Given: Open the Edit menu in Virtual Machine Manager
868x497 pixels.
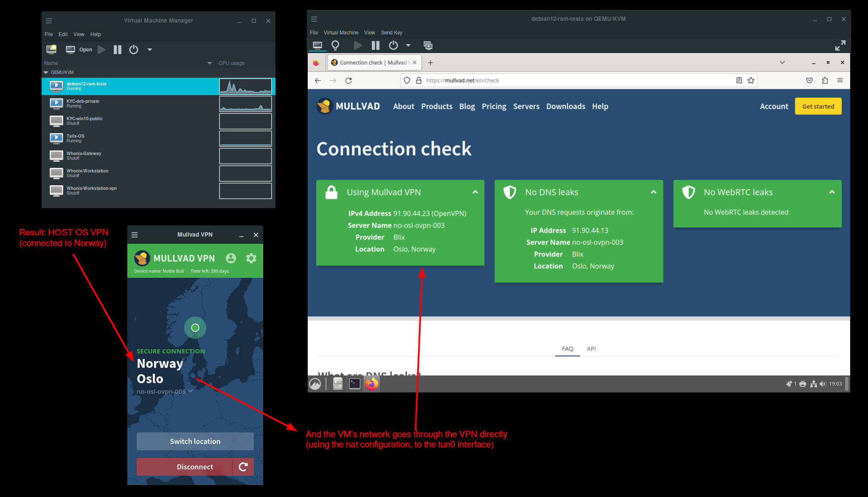Looking at the screenshot, I should click(63, 34).
